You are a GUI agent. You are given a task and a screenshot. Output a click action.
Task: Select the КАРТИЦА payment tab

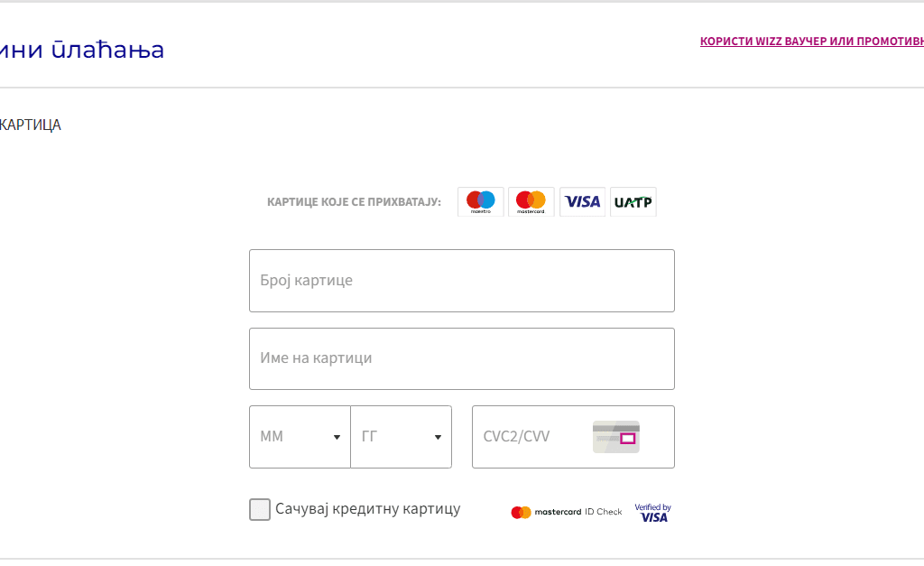tap(30, 125)
